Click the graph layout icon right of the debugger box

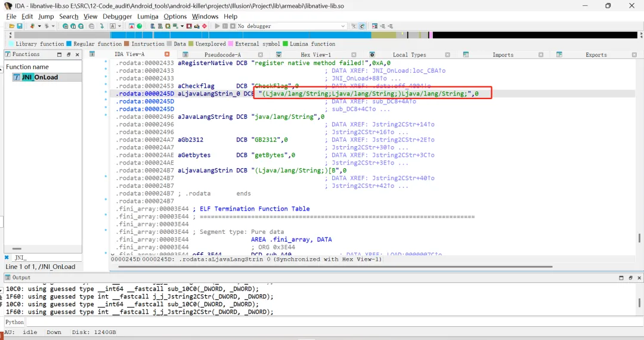point(374,26)
